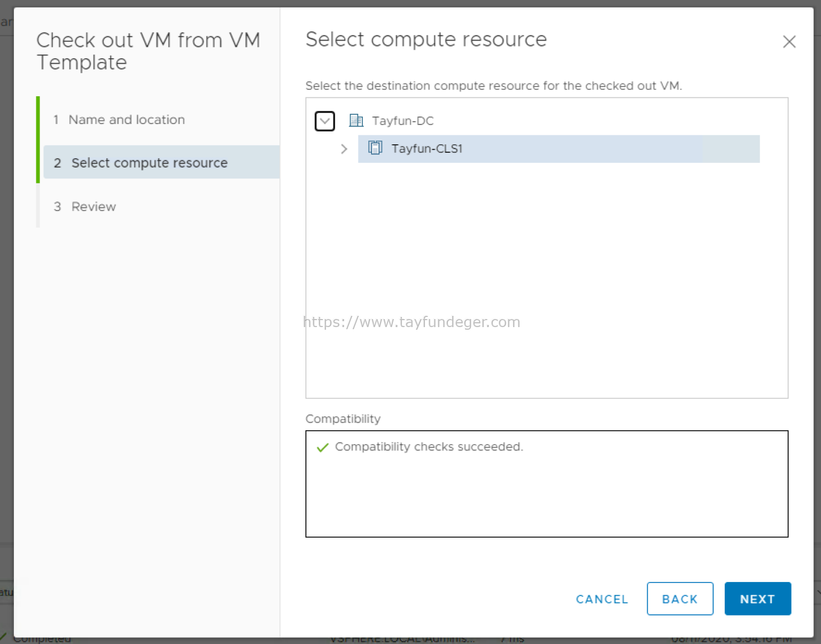This screenshot has height=644, width=821.
Task: Open step 3 Review
Action: 94,207
